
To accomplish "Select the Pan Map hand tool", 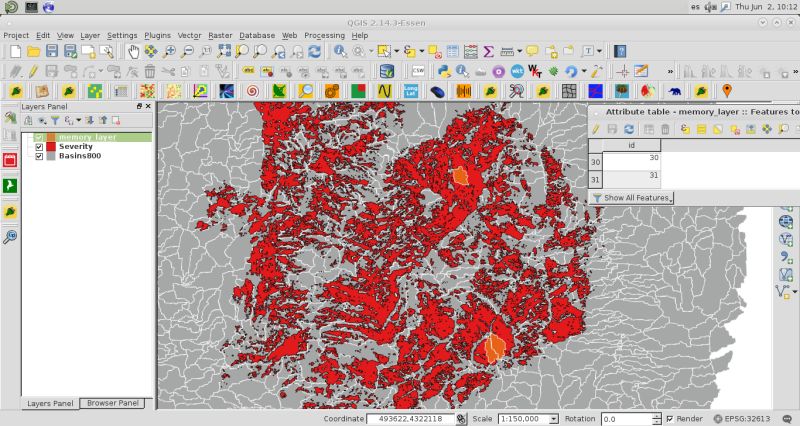I will coord(133,51).
